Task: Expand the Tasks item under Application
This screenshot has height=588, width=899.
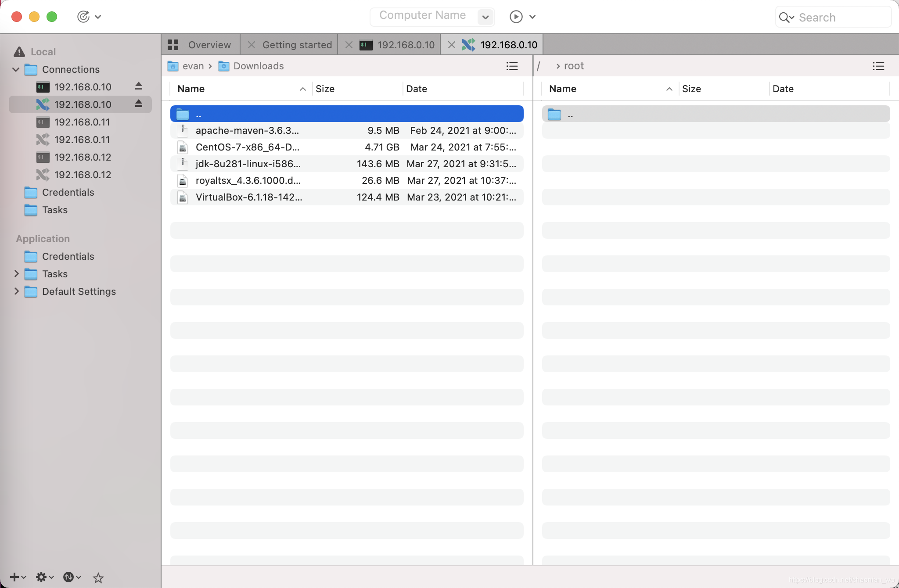Action: pyautogui.click(x=14, y=274)
